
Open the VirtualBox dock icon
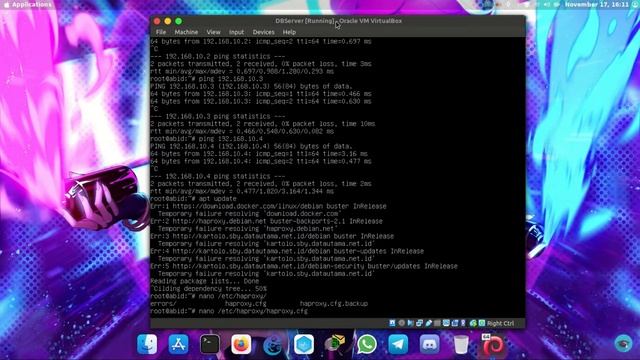[336, 343]
